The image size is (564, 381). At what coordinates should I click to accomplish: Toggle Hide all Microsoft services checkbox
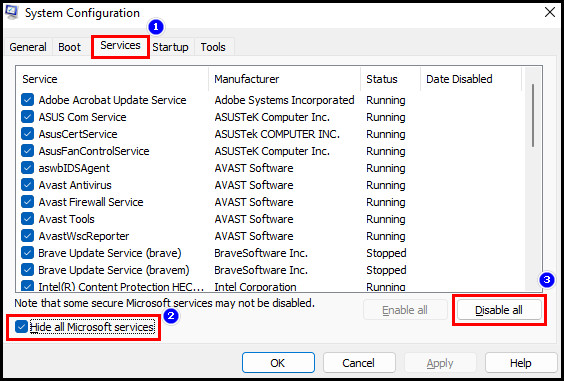click(x=21, y=327)
